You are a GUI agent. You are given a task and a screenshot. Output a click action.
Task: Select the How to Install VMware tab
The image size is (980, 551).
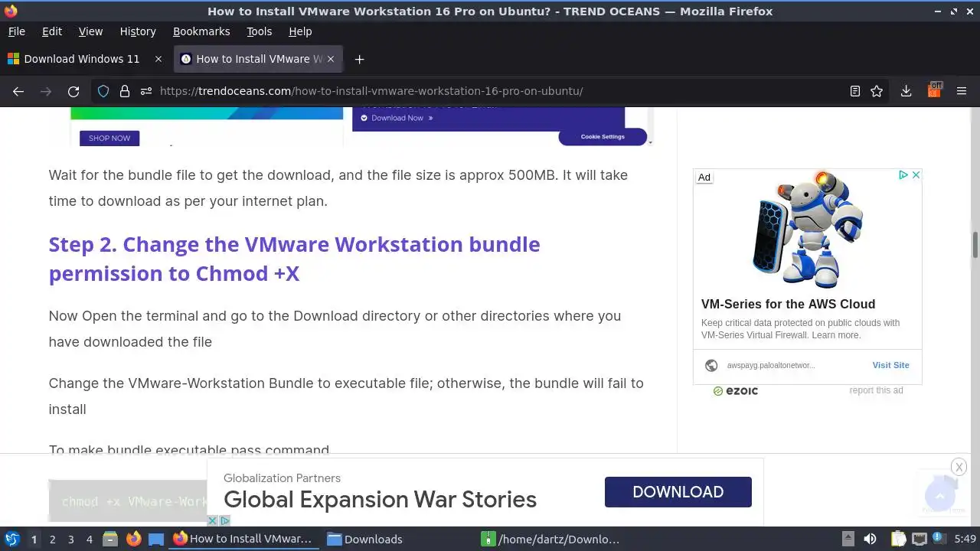(x=259, y=59)
